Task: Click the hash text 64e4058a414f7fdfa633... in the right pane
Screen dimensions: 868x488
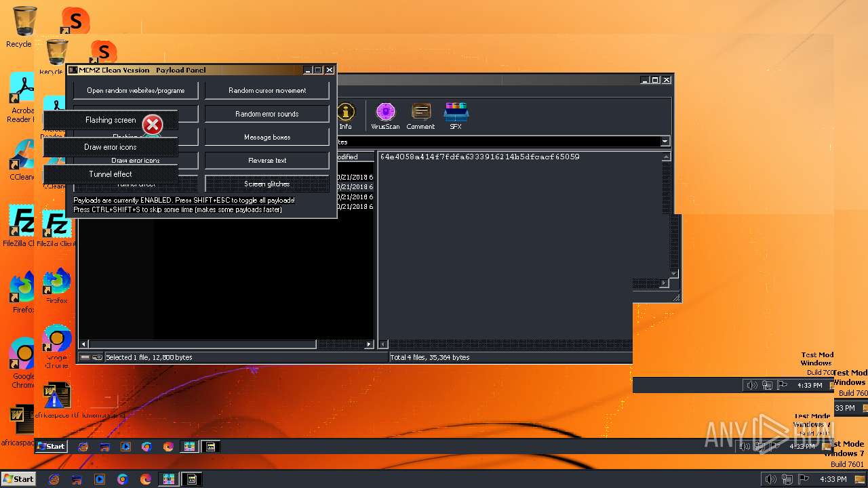Action: pyautogui.click(x=479, y=157)
